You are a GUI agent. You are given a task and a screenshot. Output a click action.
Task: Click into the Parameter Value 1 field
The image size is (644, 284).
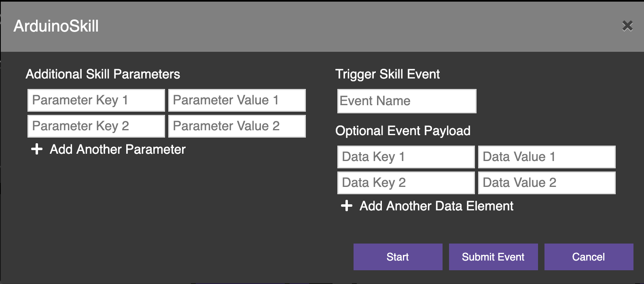pyautogui.click(x=237, y=100)
